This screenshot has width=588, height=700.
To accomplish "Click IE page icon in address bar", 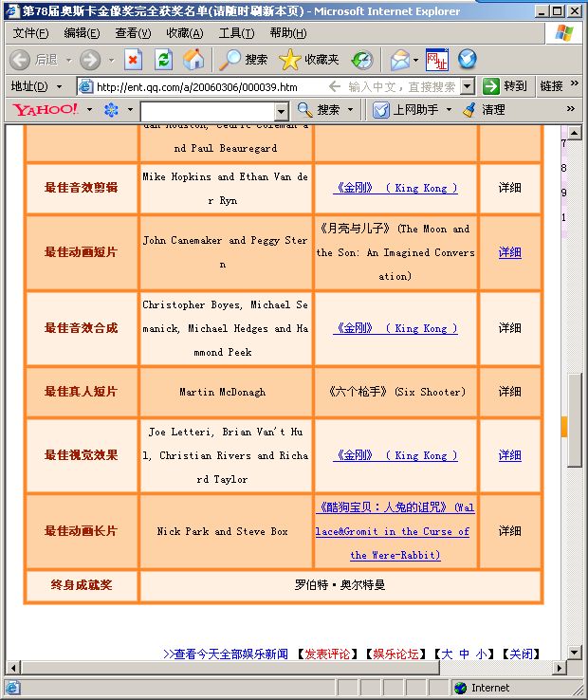I will coord(85,86).
